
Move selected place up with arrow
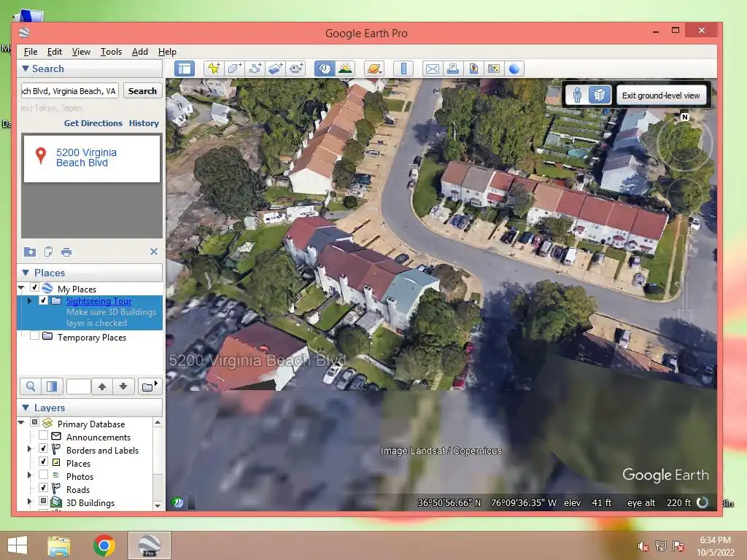(102, 386)
